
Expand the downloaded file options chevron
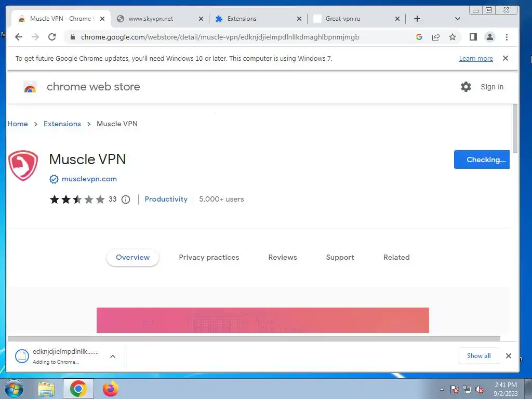(x=113, y=356)
